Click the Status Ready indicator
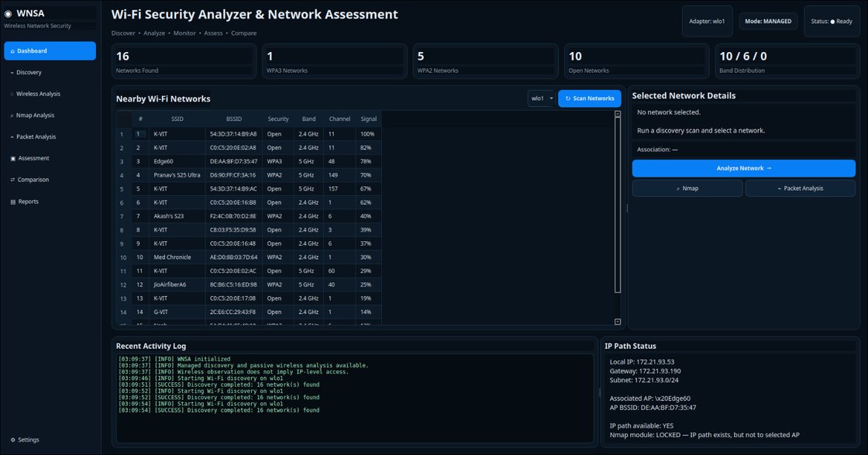The image size is (868, 455). [x=832, y=22]
